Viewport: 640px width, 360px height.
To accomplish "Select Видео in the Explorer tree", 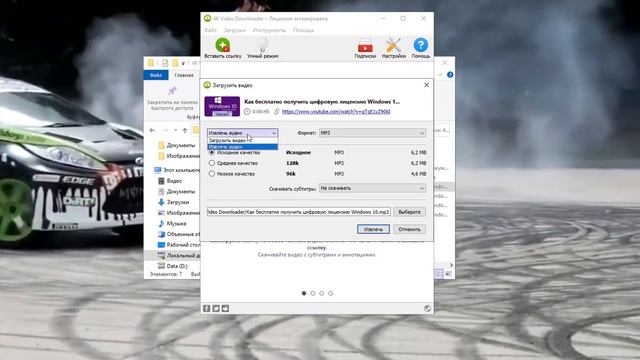I will coord(170,180).
